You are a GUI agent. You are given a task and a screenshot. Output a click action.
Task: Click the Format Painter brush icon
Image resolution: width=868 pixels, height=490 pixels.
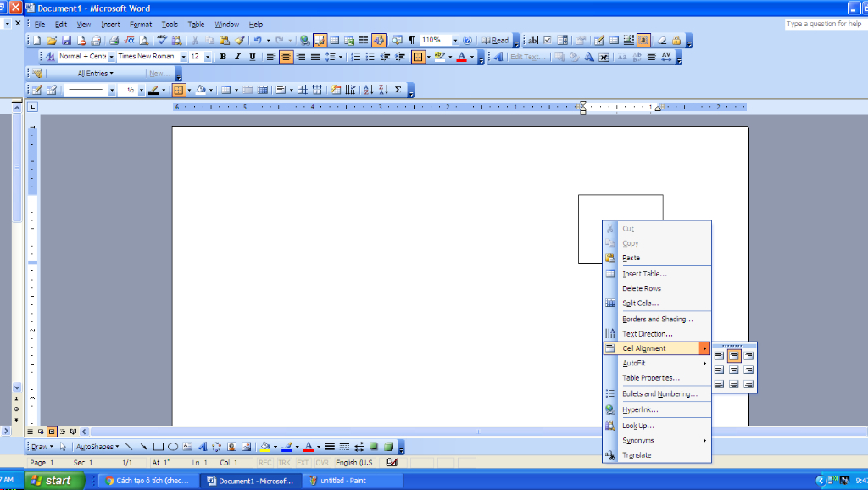pyautogui.click(x=240, y=41)
